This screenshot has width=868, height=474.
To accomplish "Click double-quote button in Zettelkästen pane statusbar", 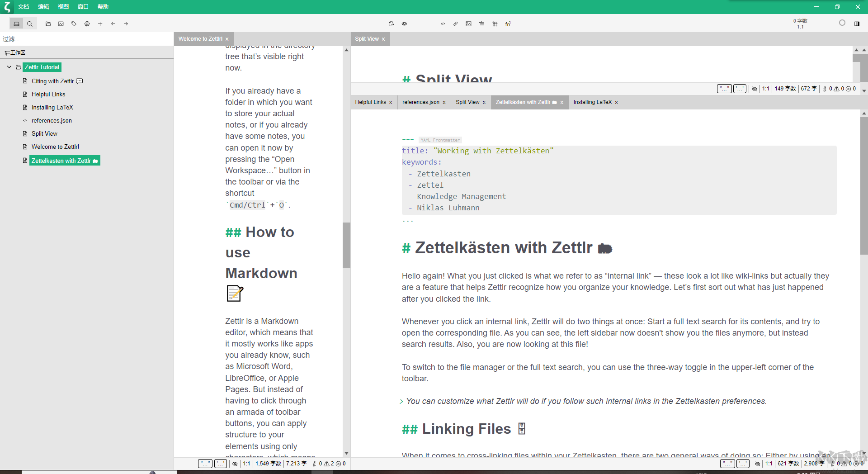I will coord(727,463).
